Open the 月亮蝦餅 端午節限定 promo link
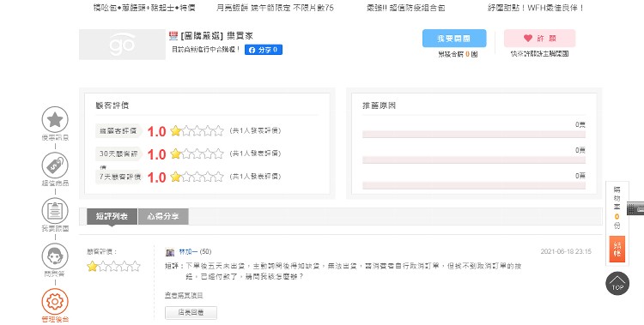Viewport: 644px width, 325px height. click(x=275, y=8)
